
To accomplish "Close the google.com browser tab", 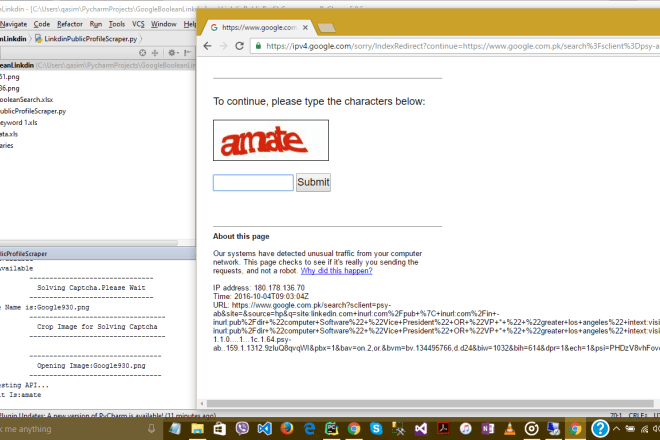I will click(305, 27).
